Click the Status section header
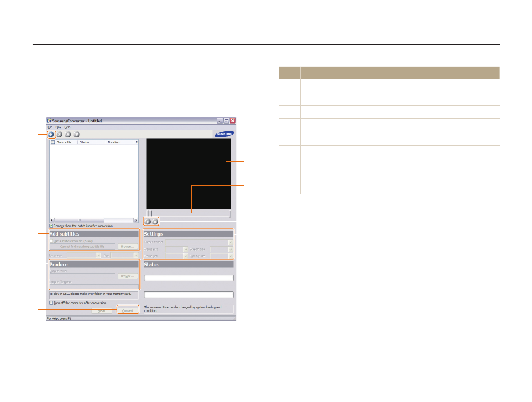Screen dimensions: 532x402 [x=188, y=264]
